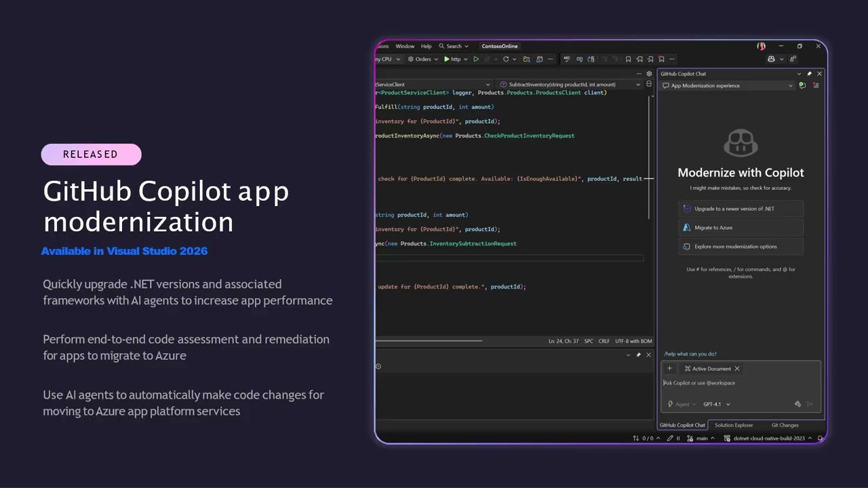Viewport: 868px width, 488px height.
Task: Expand the main branch selector in status bar
Action: click(x=702, y=439)
